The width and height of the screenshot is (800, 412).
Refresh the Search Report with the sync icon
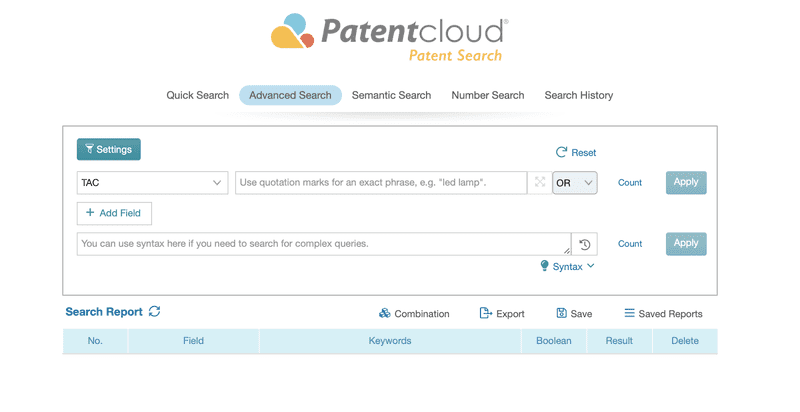pos(155,311)
